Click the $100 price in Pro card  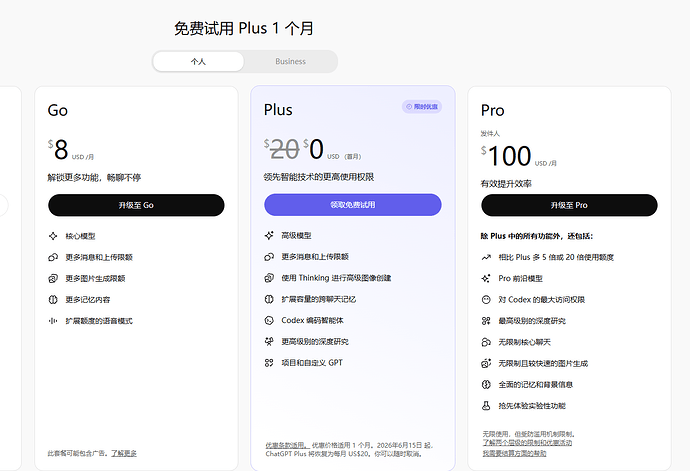point(506,156)
